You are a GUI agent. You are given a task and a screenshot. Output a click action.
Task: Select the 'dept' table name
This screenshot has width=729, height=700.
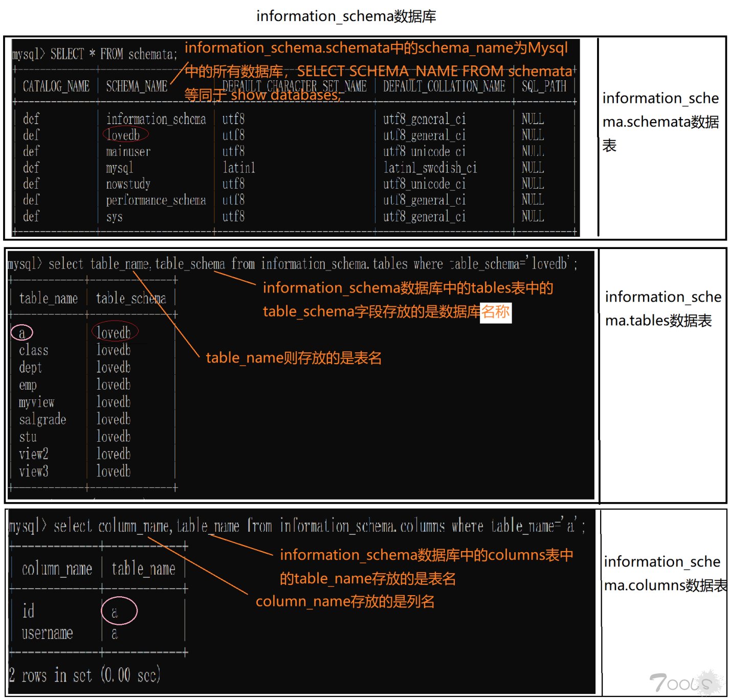[30, 368]
